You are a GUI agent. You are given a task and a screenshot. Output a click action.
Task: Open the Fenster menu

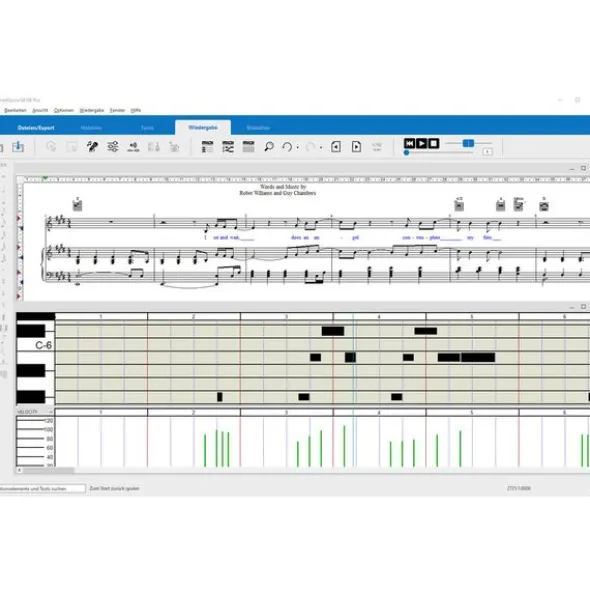(117, 110)
